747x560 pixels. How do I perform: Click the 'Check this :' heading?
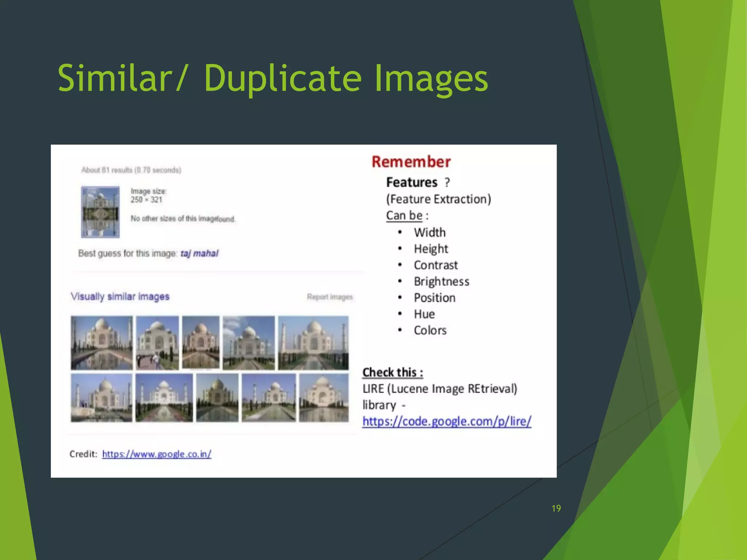393,372
